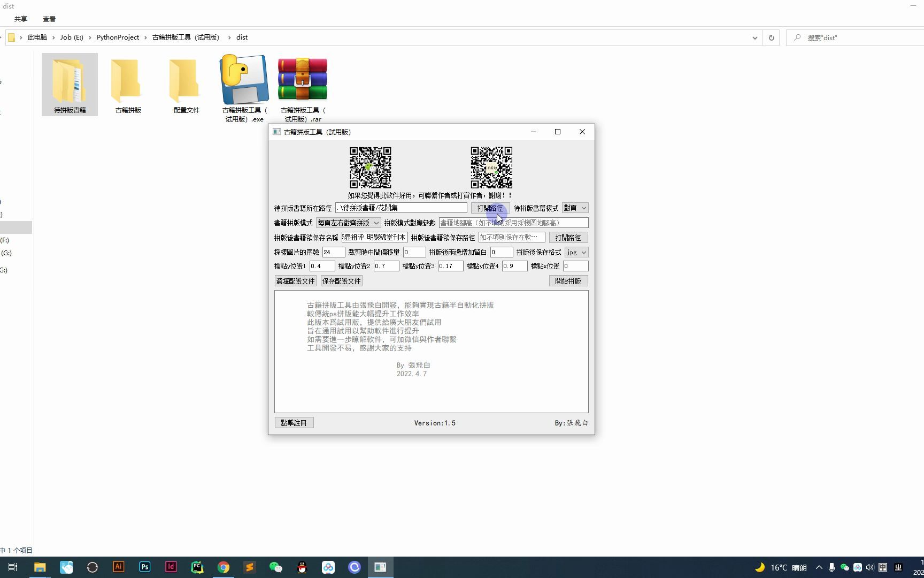Go to Job (E:) in breadcrumb
The height and width of the screenshot is (578, 924).
click(x=72, y=37)
